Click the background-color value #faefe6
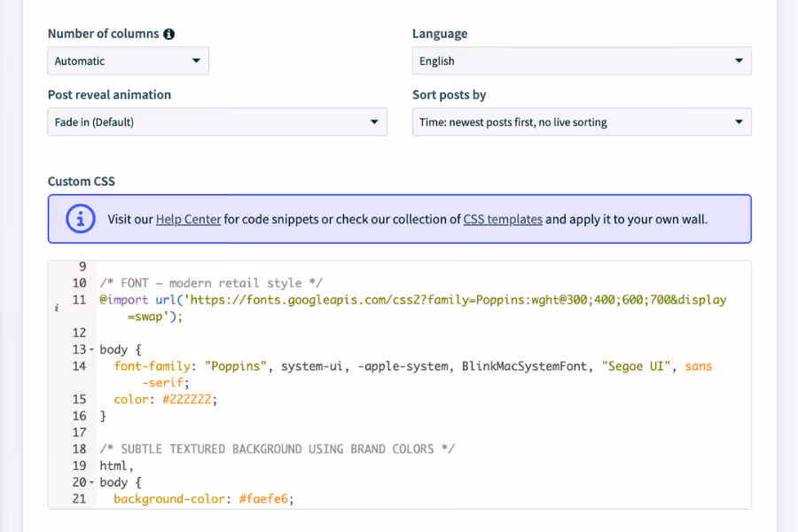Viewport: 798px width, 532px height. click(x=263, y=499)
